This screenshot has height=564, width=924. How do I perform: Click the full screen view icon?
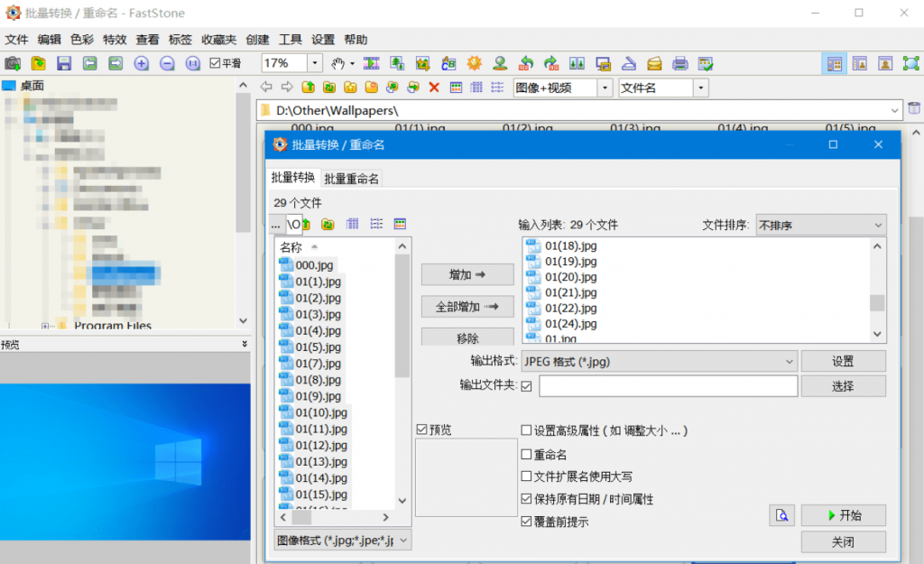[x=911, y=64]
